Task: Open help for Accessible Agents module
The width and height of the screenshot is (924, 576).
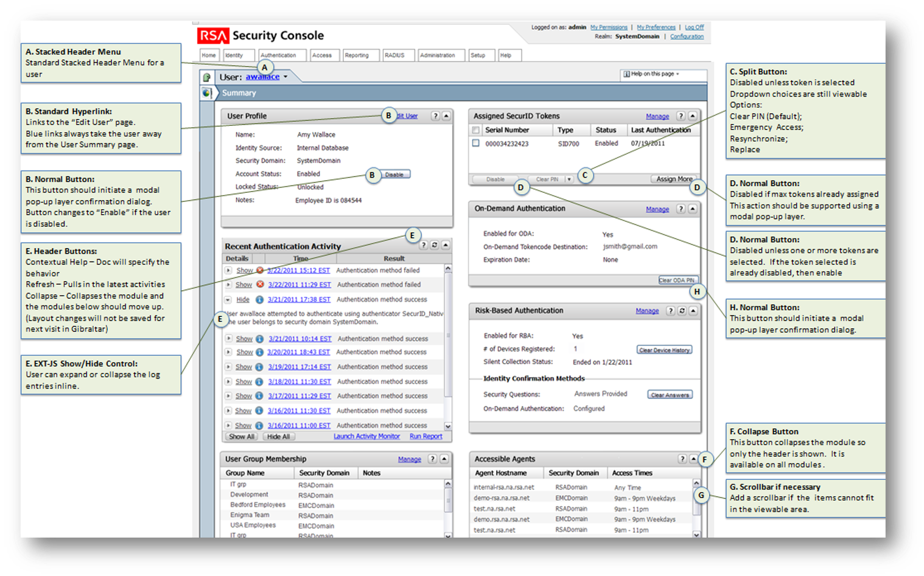Action: [x=682, y=459]
